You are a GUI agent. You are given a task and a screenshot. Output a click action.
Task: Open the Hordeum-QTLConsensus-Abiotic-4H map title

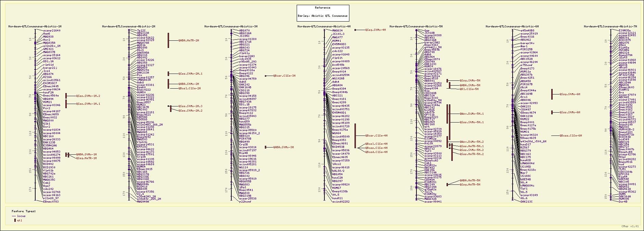click(324, 26)
